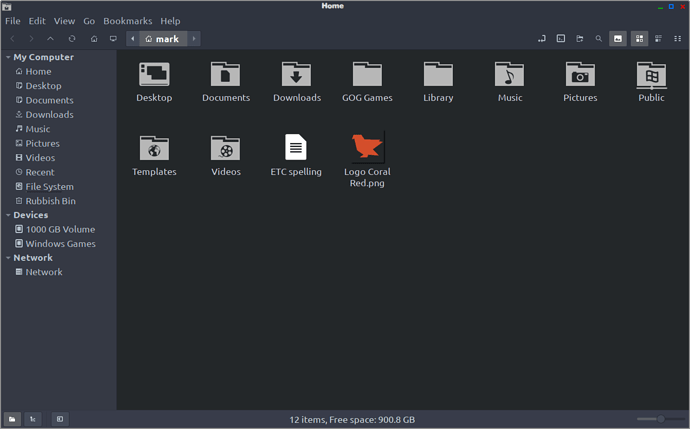This screenshot has width=690, height=429.
Task: Open the Go menu
Action: click(x=89, y=21)
